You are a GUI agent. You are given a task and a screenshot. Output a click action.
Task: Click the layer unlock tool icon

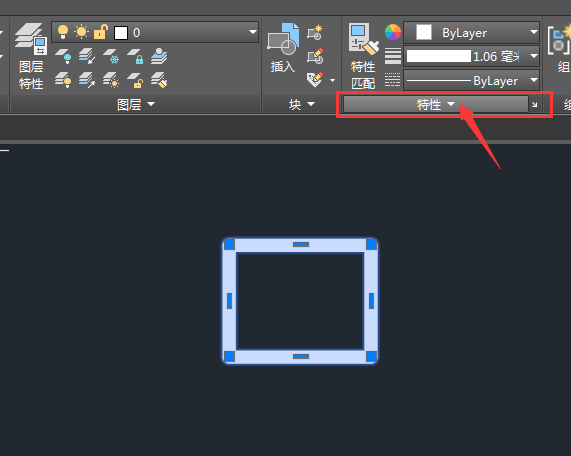[x=135, y=80]
